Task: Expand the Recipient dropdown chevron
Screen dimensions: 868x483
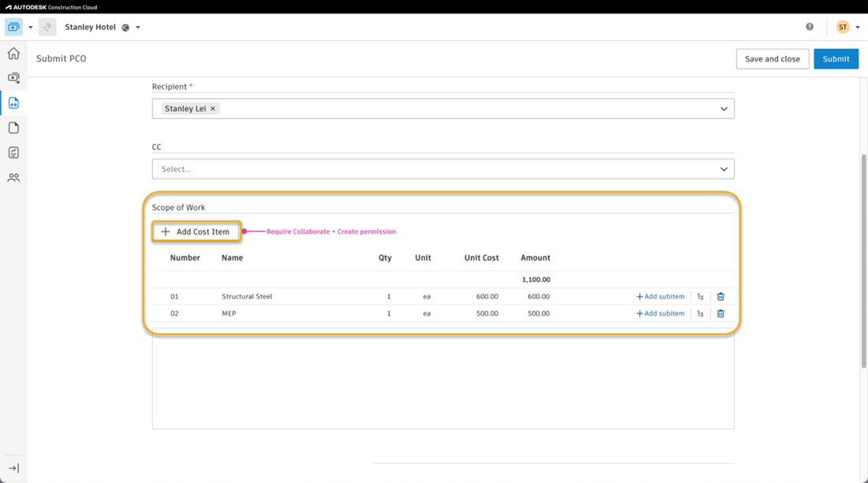Action: coord(724,109)
